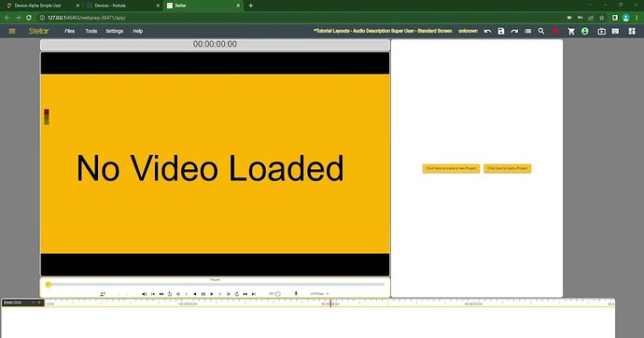Click the undo arrow icon
This screenshot has width=644, height=338.
(487, 31)
